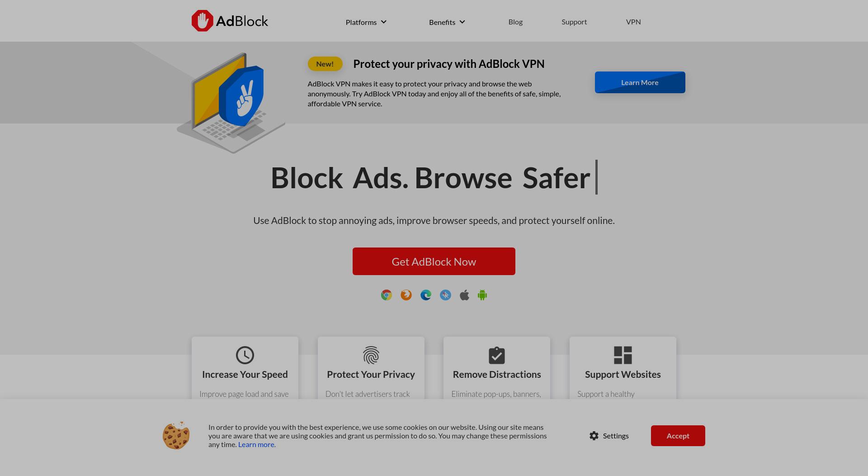
Task: Click the fingerprint Protect Your Privacy icon
Action: 371,355
